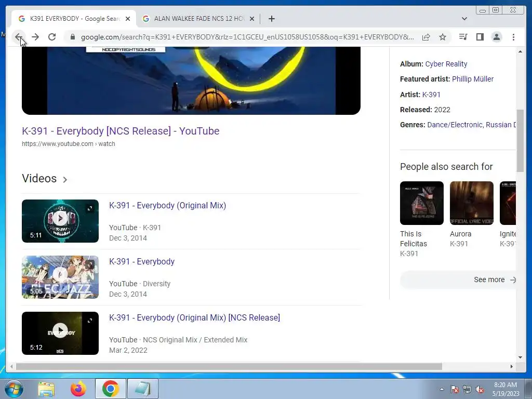Launch Firefox from the taskbar
The image size is (532, 399).
[78, 389]
